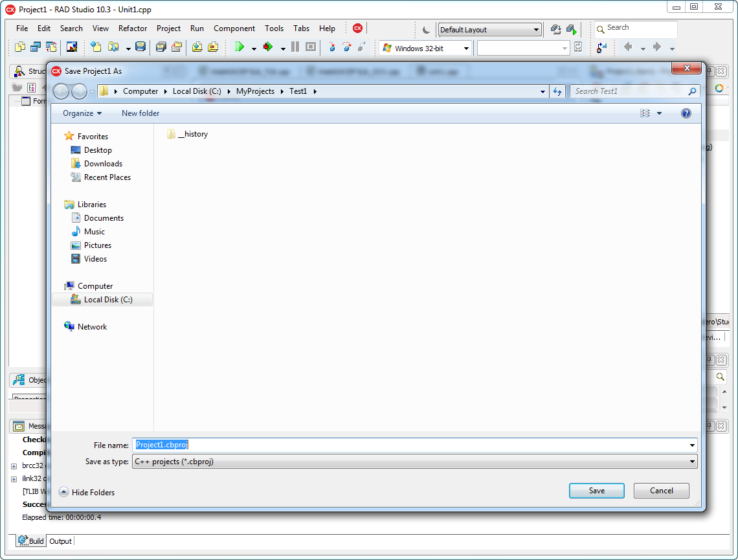Click the Open Project toolbar icon
The image size is (738, 560).
tap(177, 47)
